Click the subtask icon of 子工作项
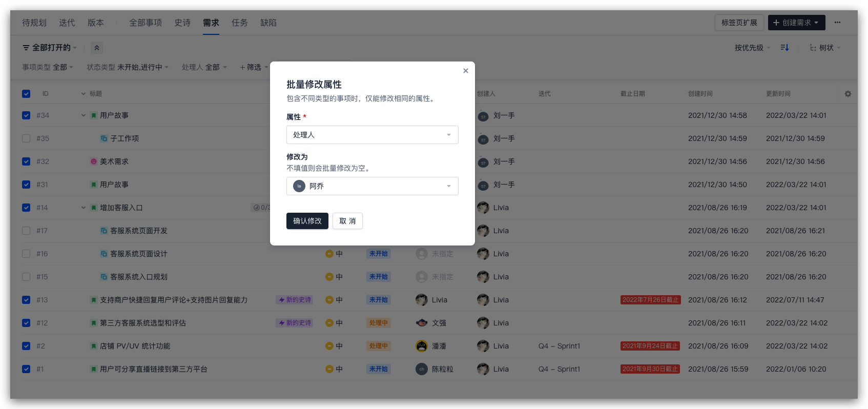 click(104, 138)
